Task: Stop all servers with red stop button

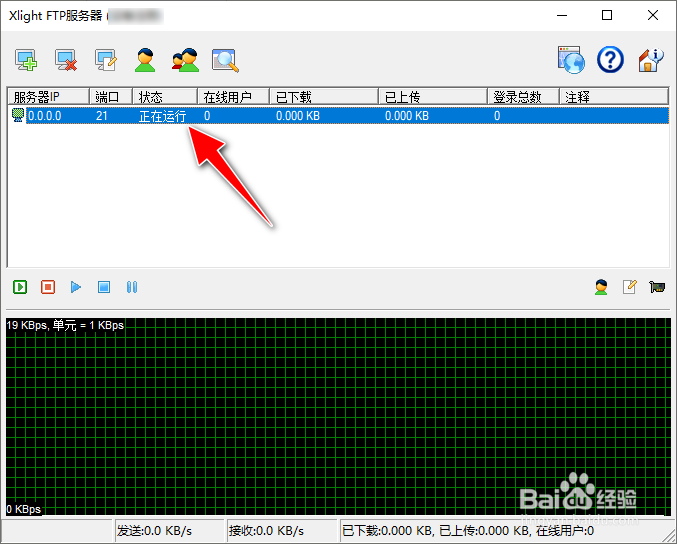Action: (x=48, y=287)
